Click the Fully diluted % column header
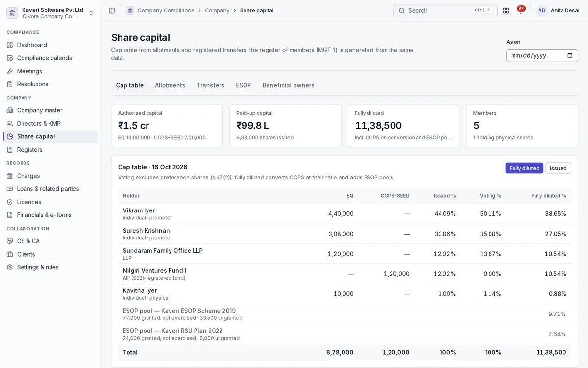The height and width of the screenshot is (368, 588). tap(549, 196)
